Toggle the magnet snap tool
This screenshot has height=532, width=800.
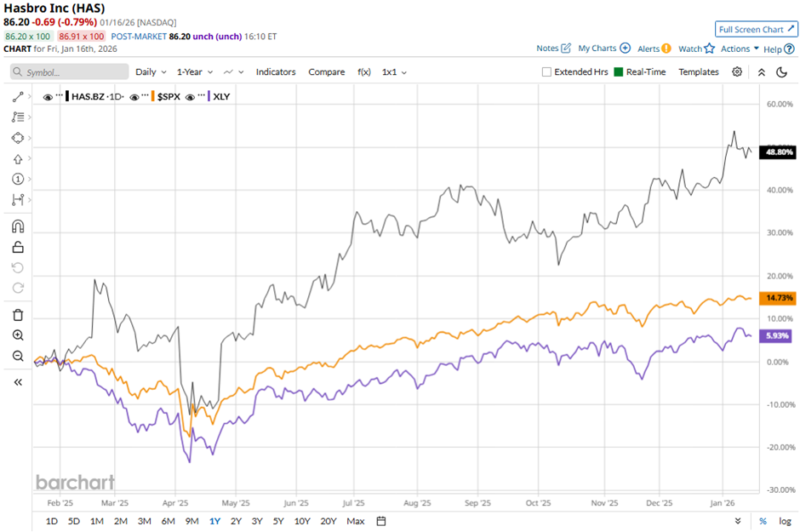(18, 226)
